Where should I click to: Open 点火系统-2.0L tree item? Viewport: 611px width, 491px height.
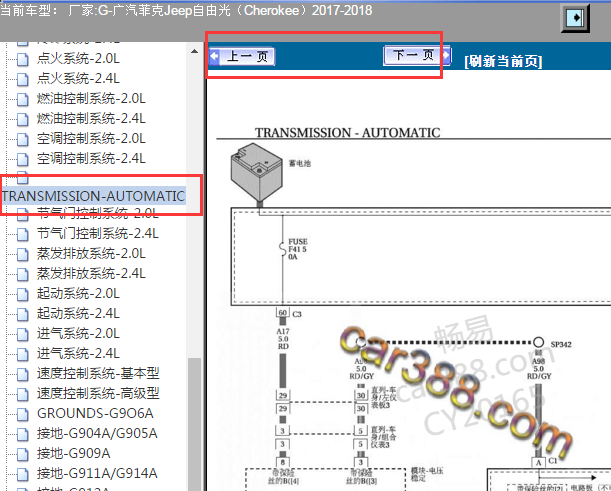[x=78, y=58]
